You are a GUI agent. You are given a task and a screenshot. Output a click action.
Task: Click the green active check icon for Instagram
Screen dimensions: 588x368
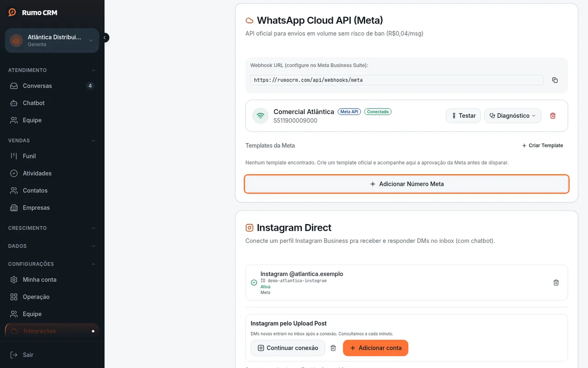point(254,283)
